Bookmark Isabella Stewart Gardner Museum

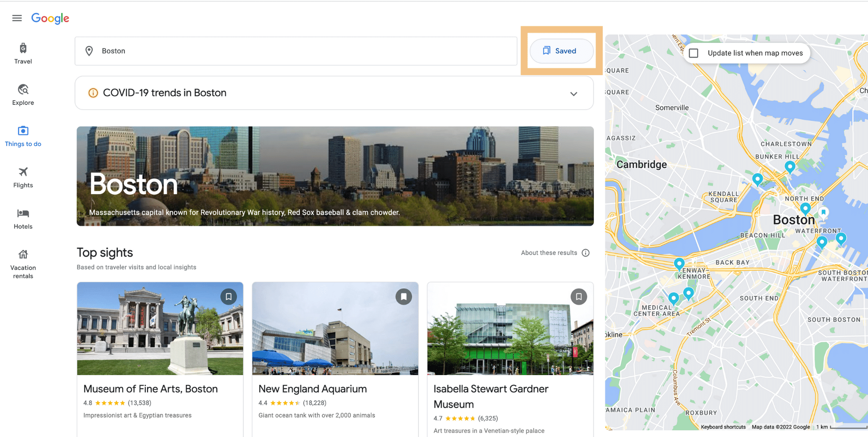point(579,297)
